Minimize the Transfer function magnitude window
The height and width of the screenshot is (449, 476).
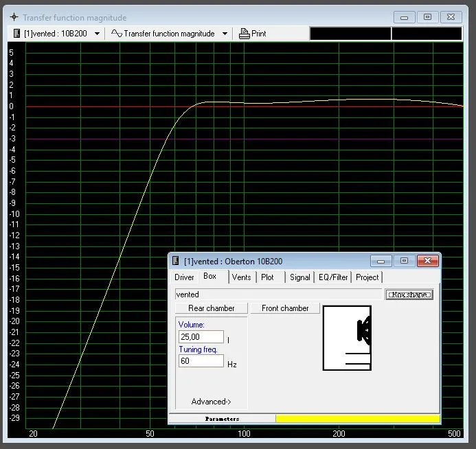(405, 17)
